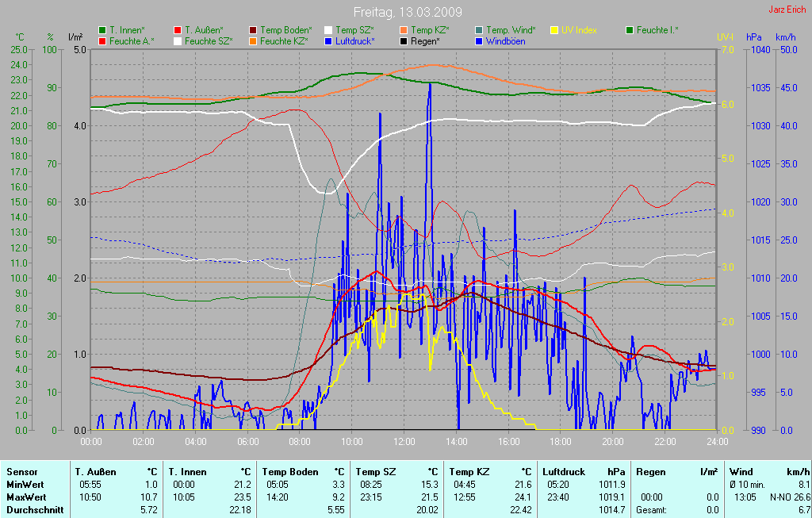The height and width of the screenshot is (518, 812).
Task: Click the white Temp SZ legend swatch
Action: [x=328, y=30]
